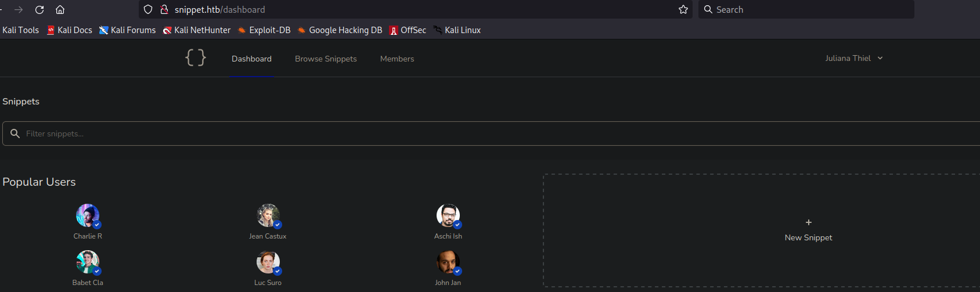Select the Dashboard tab
This screenshot has width=980, height=292.
251,59
